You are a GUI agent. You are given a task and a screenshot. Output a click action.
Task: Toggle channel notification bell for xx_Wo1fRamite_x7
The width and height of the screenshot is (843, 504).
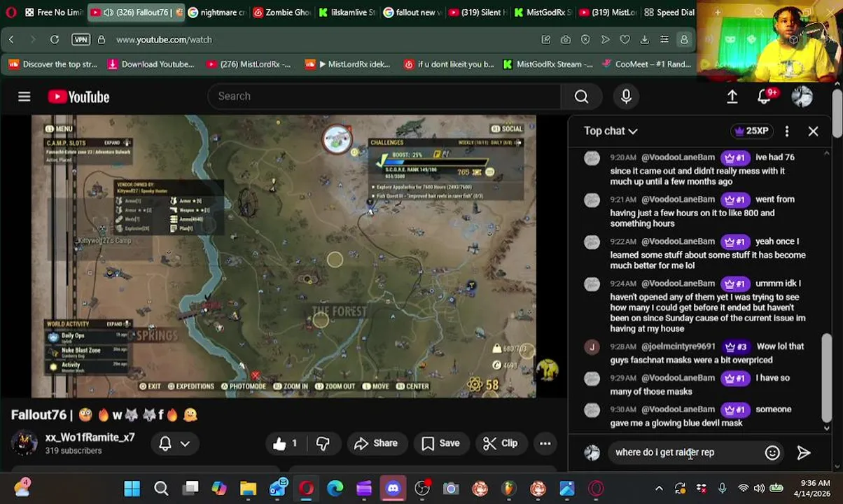click(x=165, y=443)
